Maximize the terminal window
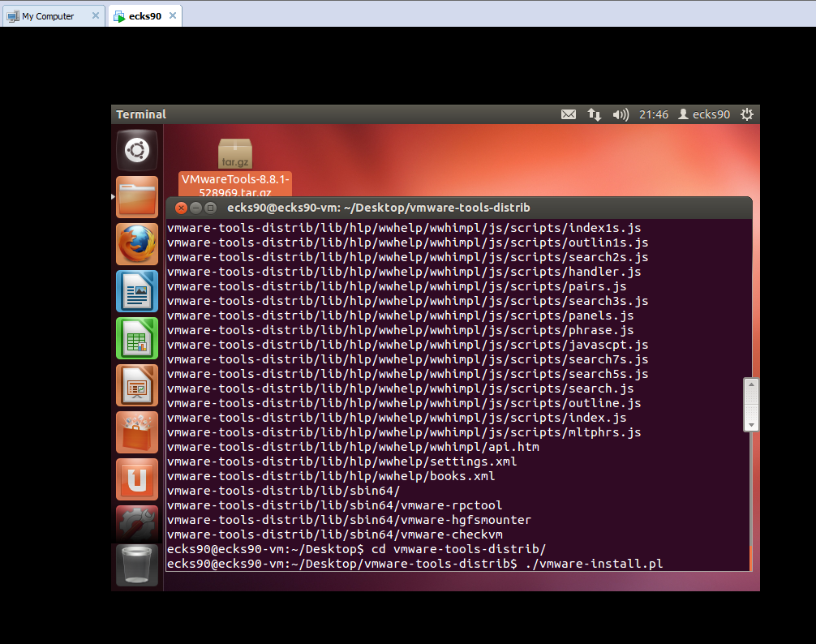The width and height of the screenshot is (816, 644). coord(210,208)
